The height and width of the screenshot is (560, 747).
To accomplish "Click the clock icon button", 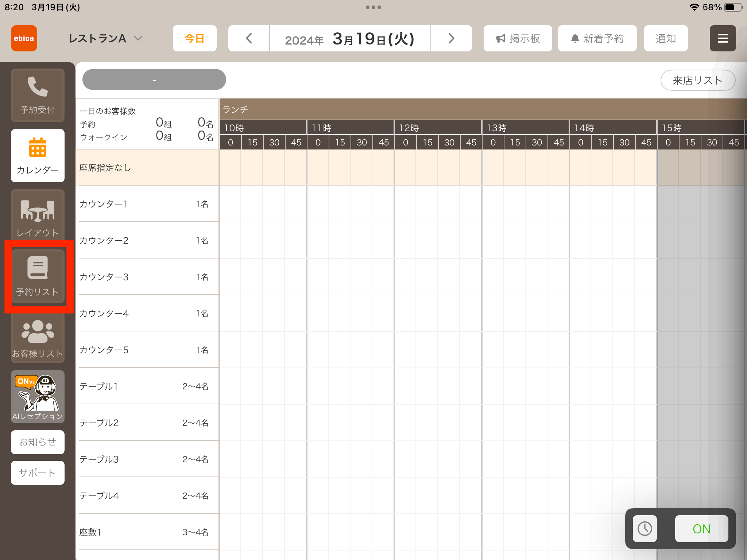I will [645, 529].
